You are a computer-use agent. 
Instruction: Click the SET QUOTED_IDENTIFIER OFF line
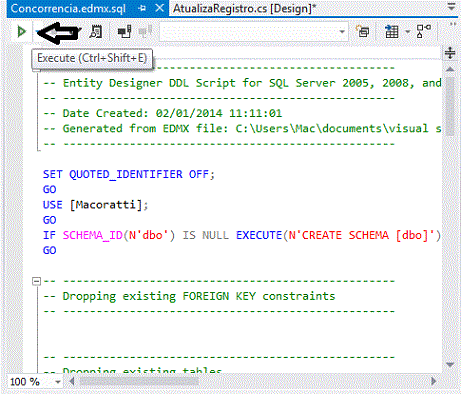coord(129,174)
